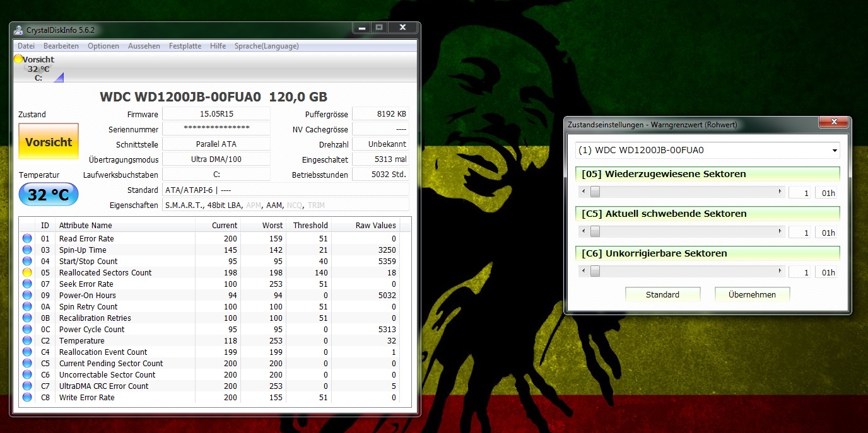Image resolution: width=868 pixels, height=433 pixels.
Task: Click the Current column header
Action: click(x=218, y=225)
